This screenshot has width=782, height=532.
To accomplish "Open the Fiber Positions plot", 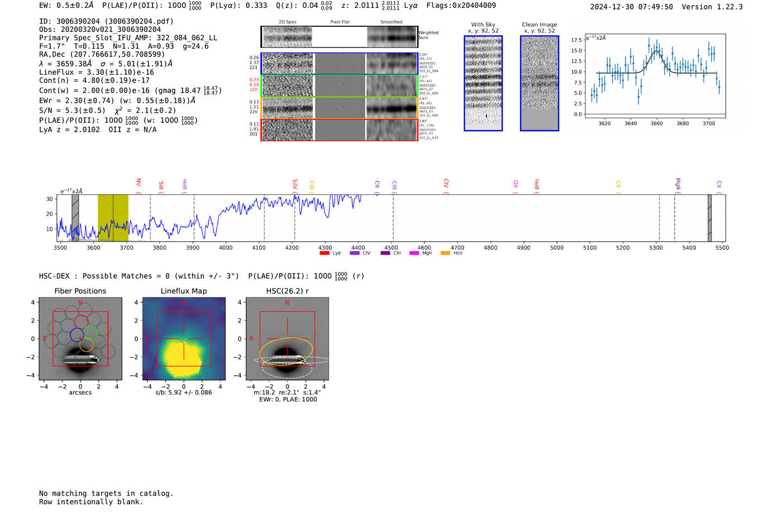I will (80, 339).
